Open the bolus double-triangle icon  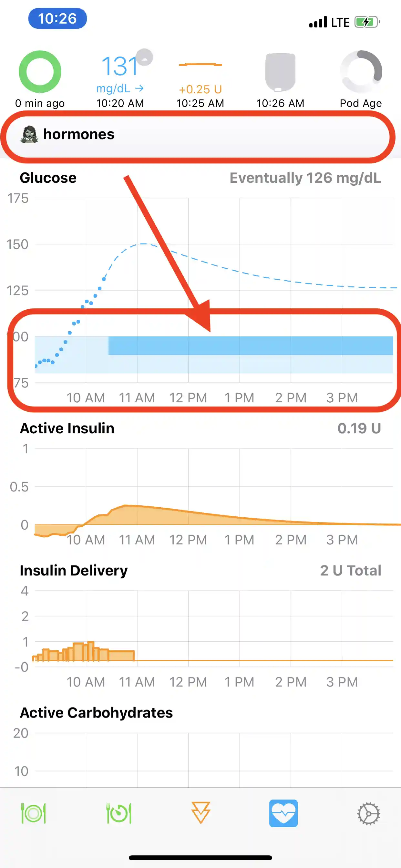coord(201,813)
